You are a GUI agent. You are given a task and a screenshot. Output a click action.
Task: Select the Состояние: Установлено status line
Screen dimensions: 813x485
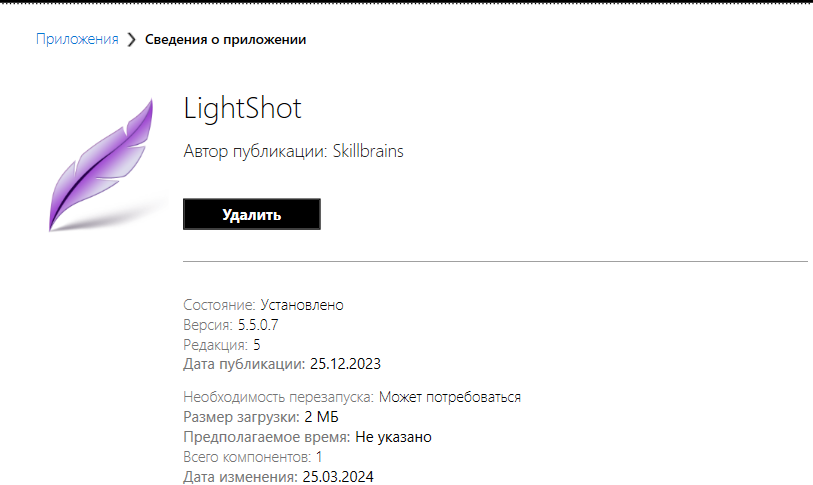[x=263, y=305]
